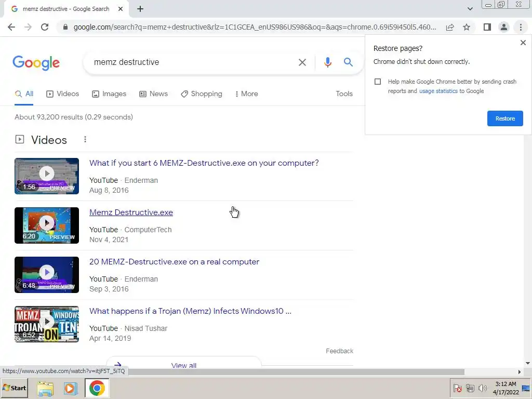Click the Google logo

coord(36,63)
